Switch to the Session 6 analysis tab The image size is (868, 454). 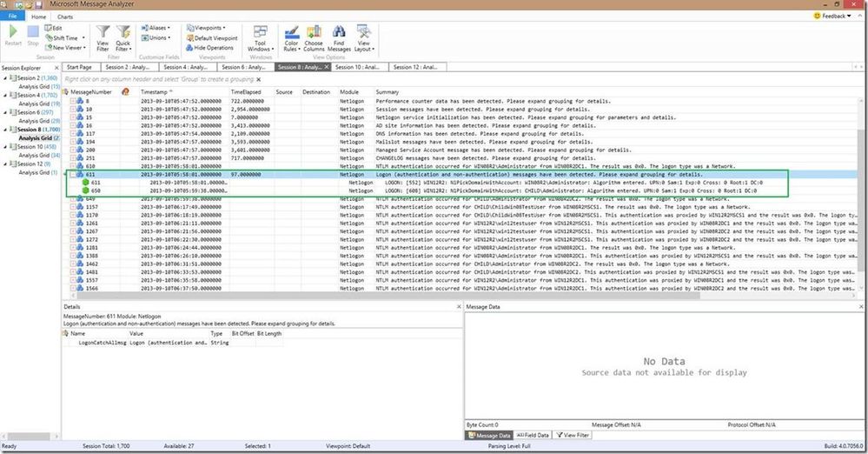243,67
